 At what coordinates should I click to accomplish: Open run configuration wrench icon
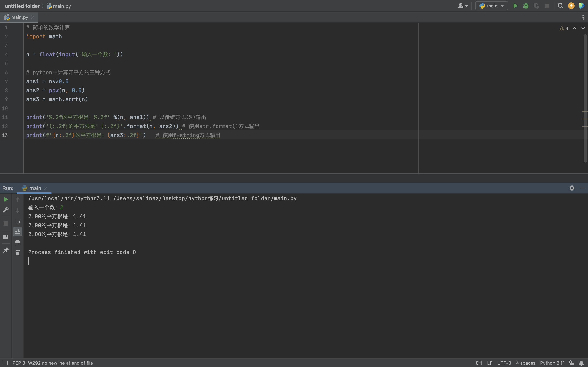[6, 210]
